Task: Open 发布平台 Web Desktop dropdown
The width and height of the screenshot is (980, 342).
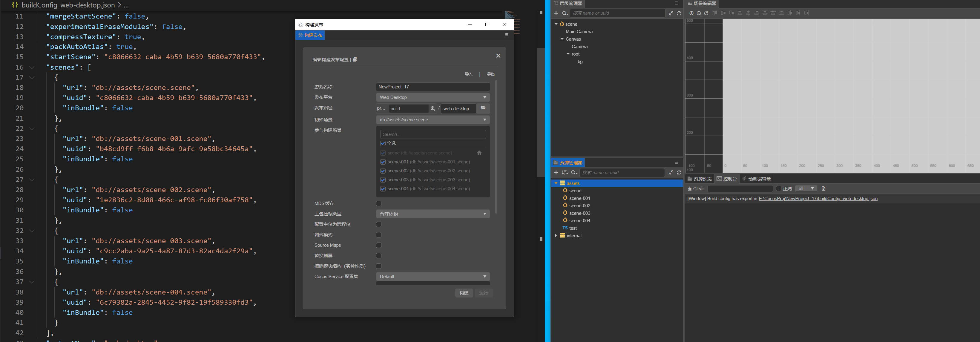Action: pyautogui.click(x=433, y=97)
